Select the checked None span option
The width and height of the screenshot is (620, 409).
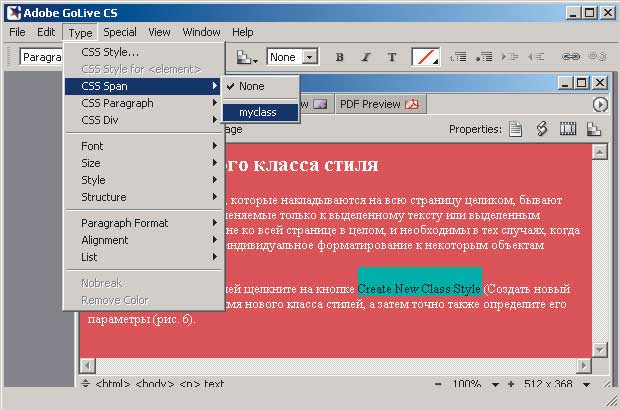point(260,86)
